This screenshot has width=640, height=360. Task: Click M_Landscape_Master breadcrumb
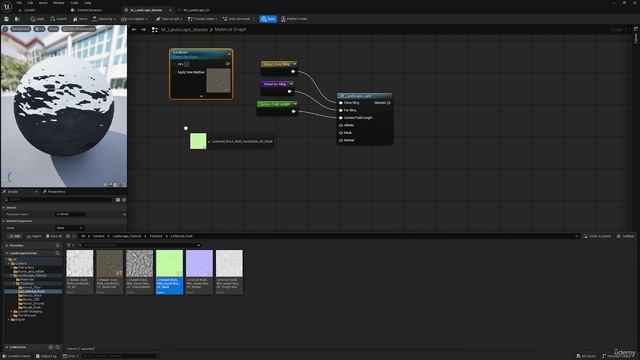coord(184,29)
